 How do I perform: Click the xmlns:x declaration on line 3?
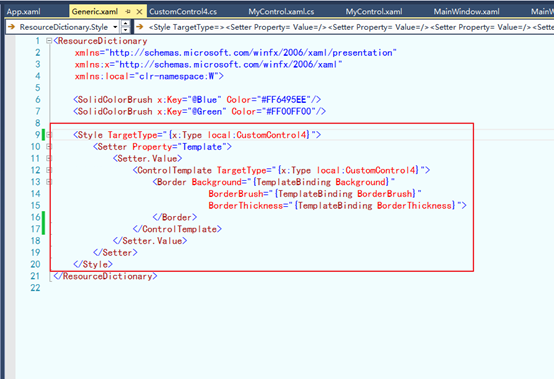[x=208, y=64]
